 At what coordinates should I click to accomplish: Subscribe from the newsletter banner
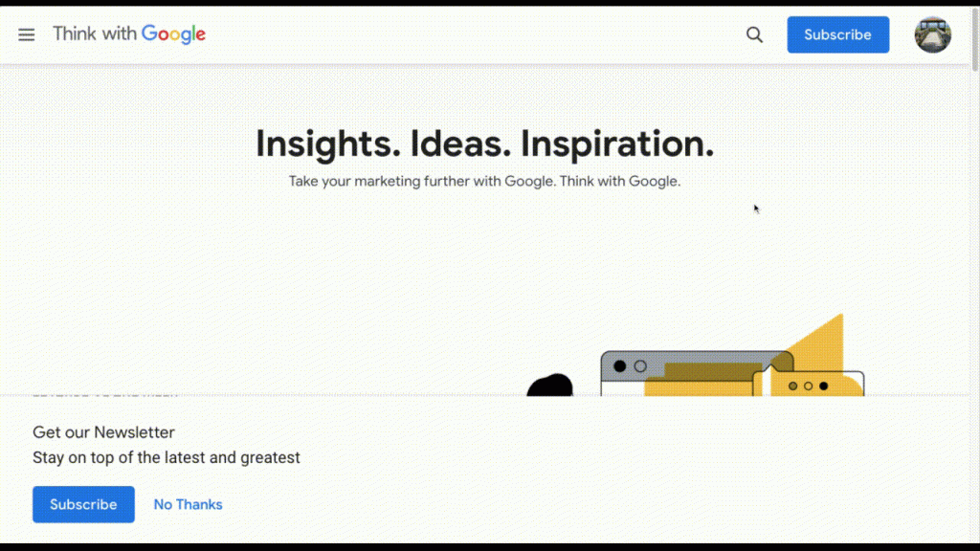tap(83, 504)
